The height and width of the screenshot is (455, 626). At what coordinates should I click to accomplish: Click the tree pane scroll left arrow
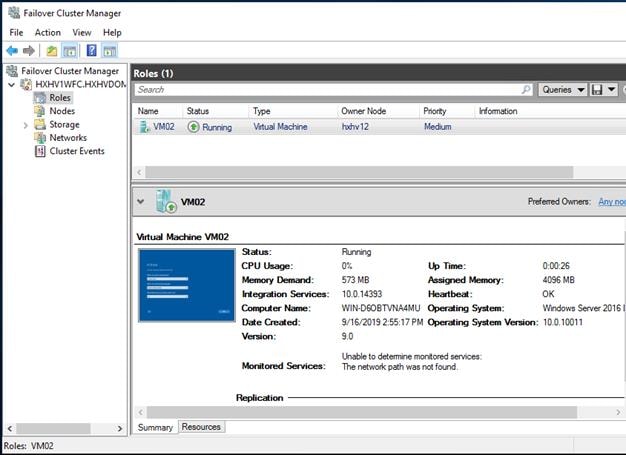pos(10,429)
